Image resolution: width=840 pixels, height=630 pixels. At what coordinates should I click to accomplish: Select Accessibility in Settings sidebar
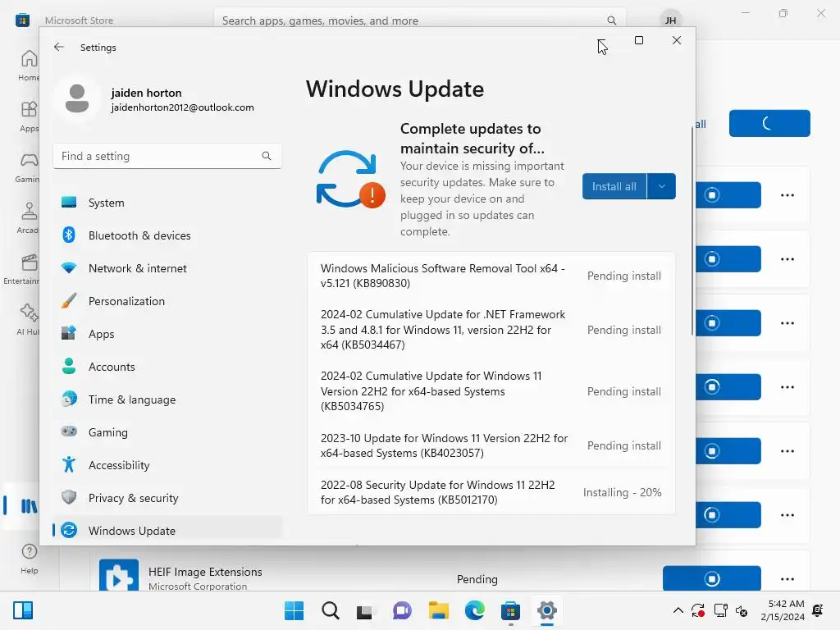(x=167, y=465)
